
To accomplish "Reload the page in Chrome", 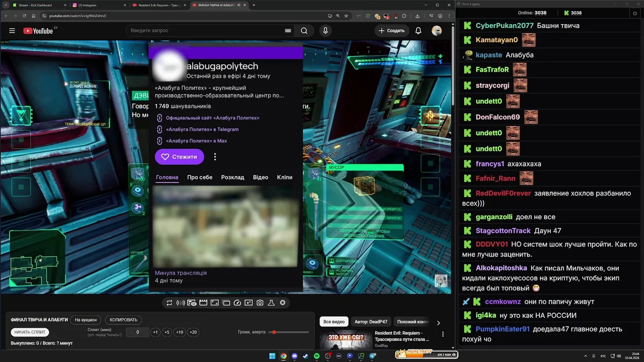I will point(25,16).
